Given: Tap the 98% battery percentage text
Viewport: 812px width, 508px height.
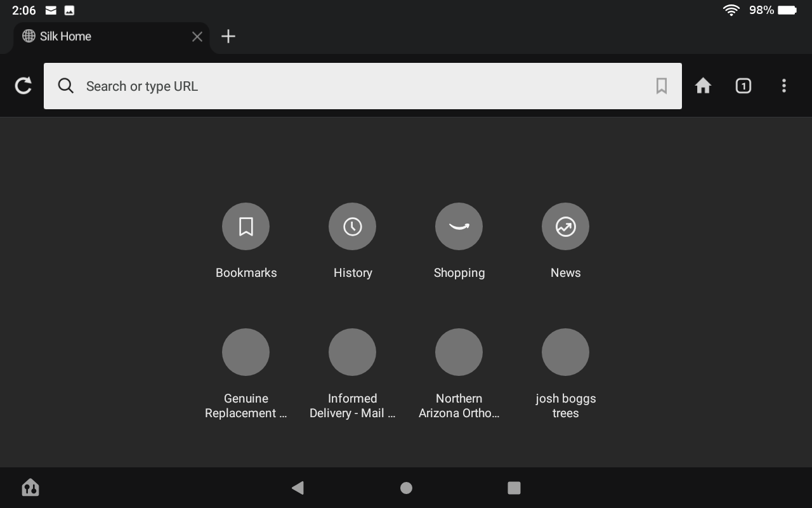Looking at the screenshot, I should point(761,10).
